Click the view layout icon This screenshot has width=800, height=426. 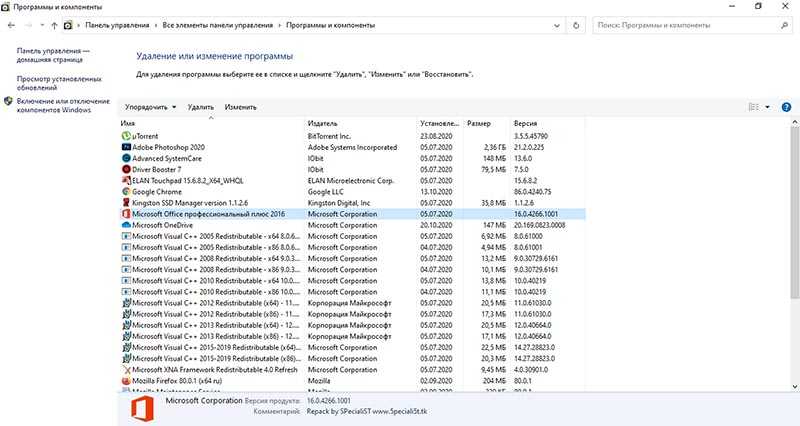754,107
